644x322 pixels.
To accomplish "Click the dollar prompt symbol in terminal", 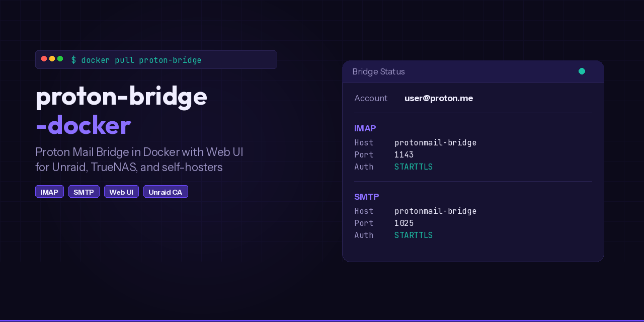I will (73, 60).
